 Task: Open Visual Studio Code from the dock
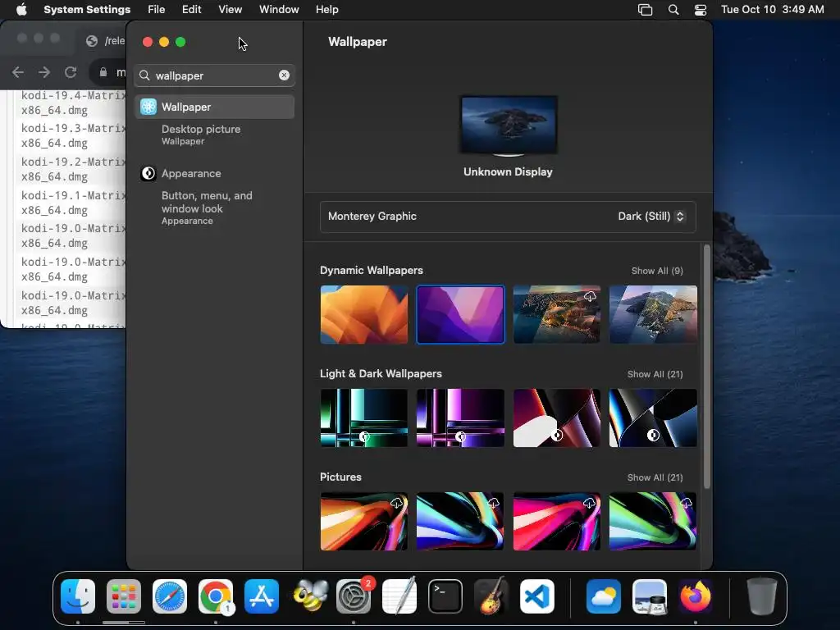click(536, 596)
